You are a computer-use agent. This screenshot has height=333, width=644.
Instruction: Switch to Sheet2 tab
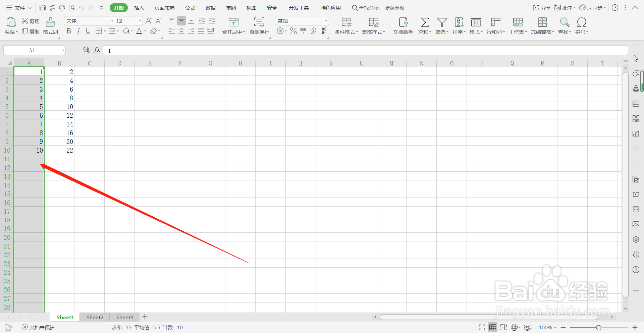point(95,317)
